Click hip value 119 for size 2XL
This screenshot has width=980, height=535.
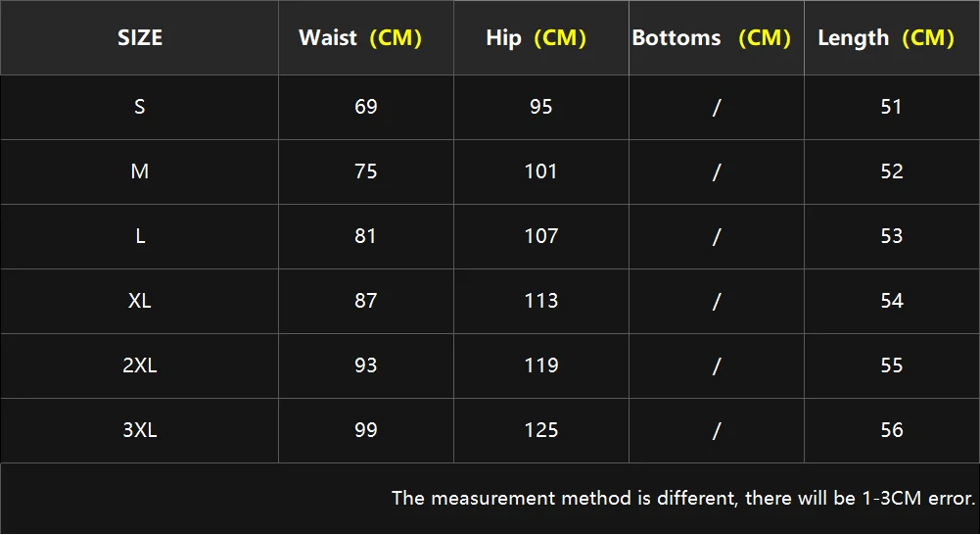[x=541, y=365]
